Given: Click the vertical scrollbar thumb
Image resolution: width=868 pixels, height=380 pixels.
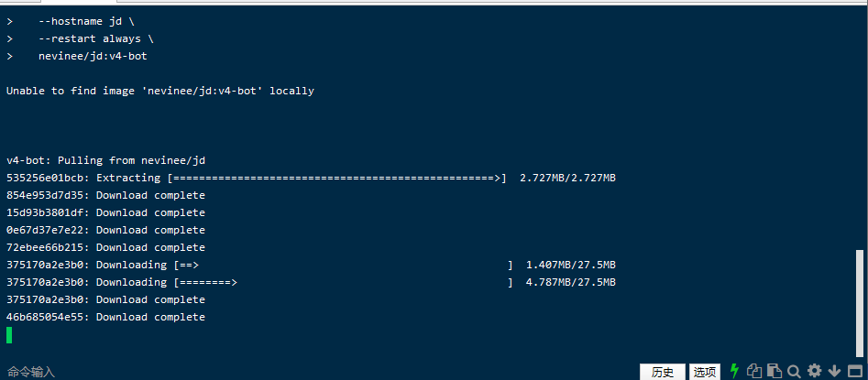Looking at the screenshot, I should click(859, 302).
